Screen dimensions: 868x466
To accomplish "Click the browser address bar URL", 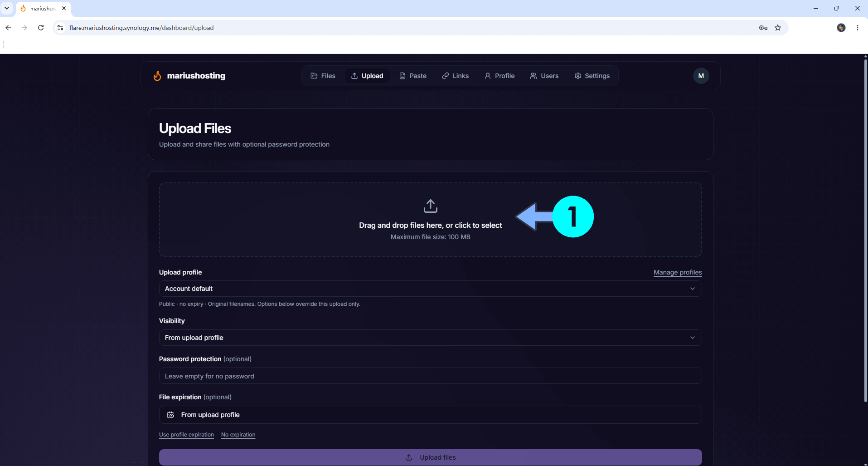I will (141, 28).
